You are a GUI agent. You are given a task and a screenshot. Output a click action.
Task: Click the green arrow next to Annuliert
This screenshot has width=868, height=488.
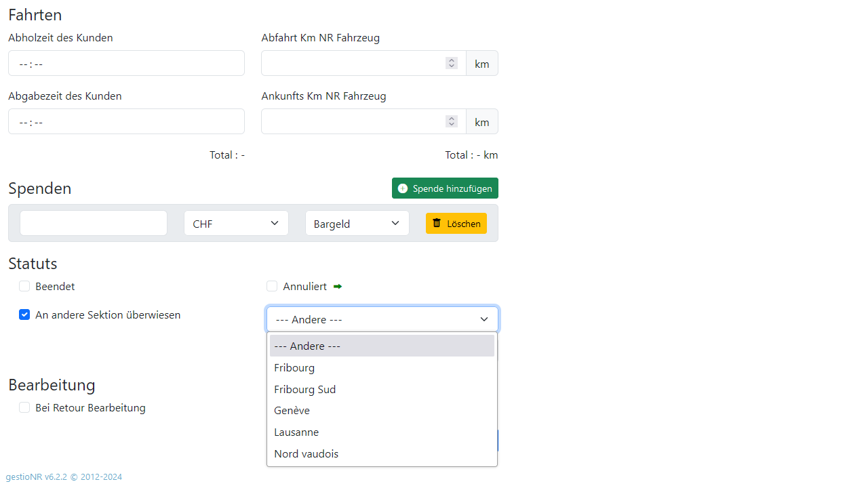(338, 287)
